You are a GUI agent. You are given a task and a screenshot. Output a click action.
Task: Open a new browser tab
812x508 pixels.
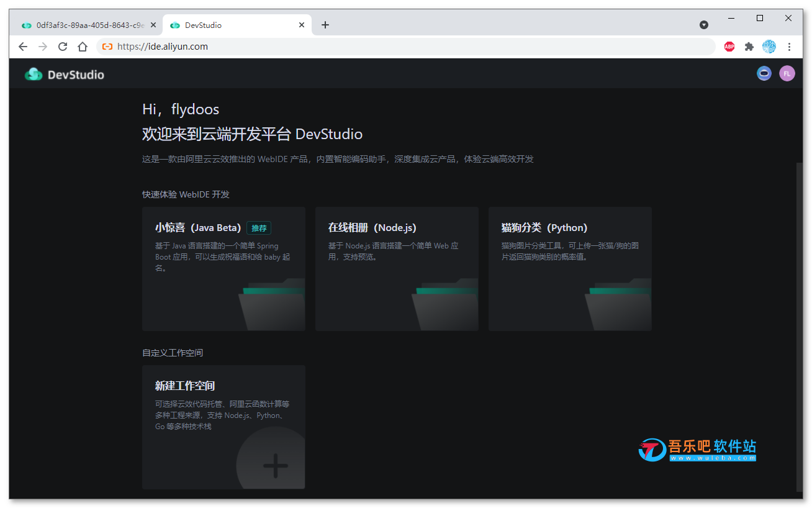[325, 25]
